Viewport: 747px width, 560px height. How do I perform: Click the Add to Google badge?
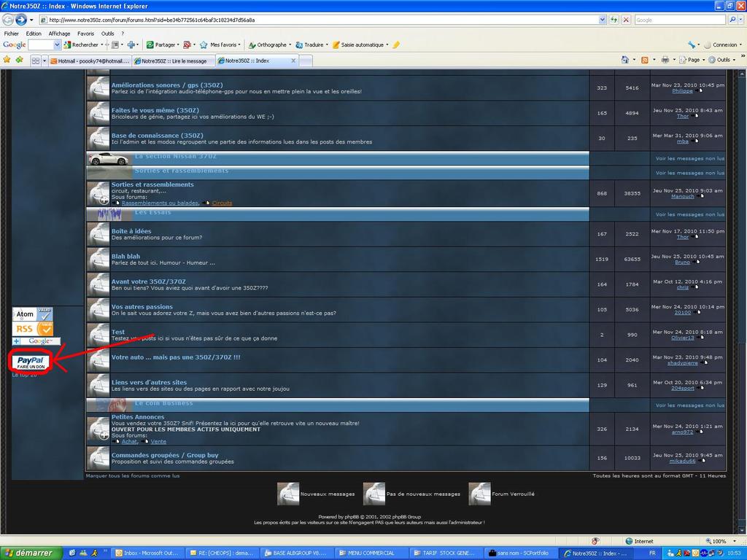36,341
